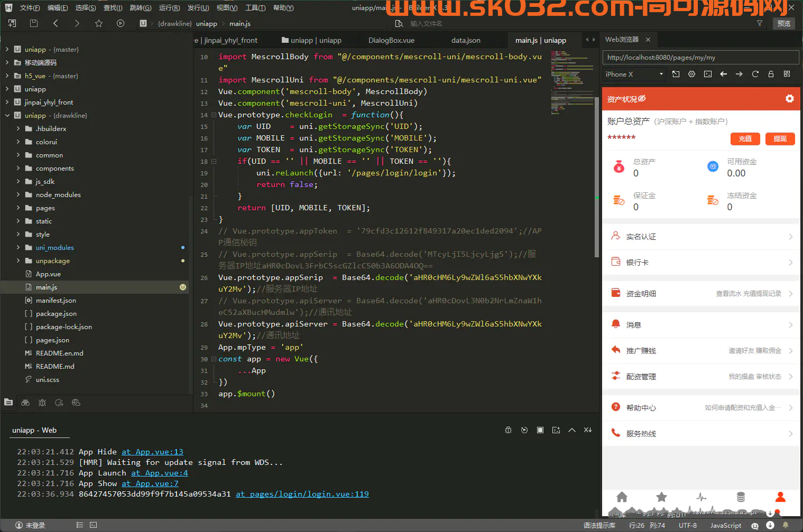Expand the h5_vue master project
This screenshot has width=803, height=532.
7,76
